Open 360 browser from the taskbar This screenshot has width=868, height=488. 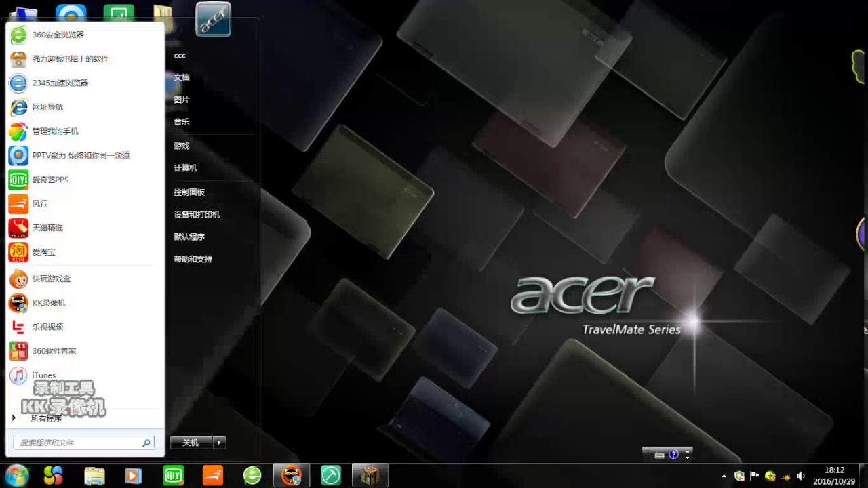252,476
